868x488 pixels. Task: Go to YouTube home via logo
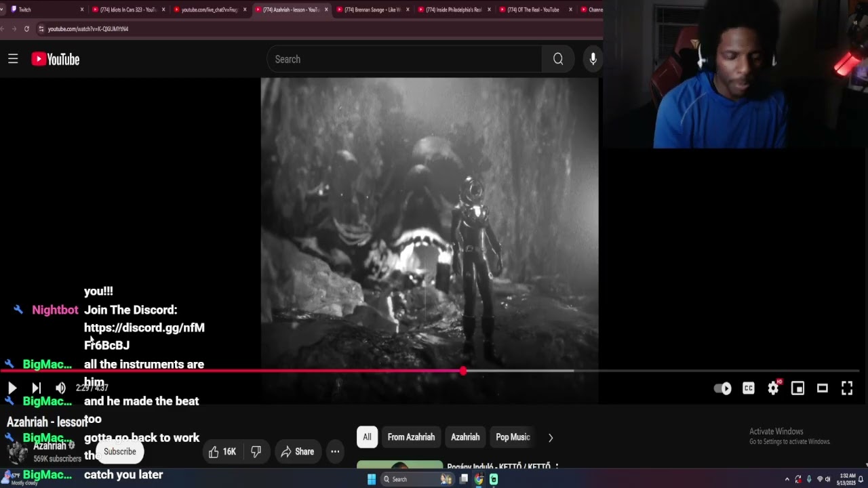[56, 60]
